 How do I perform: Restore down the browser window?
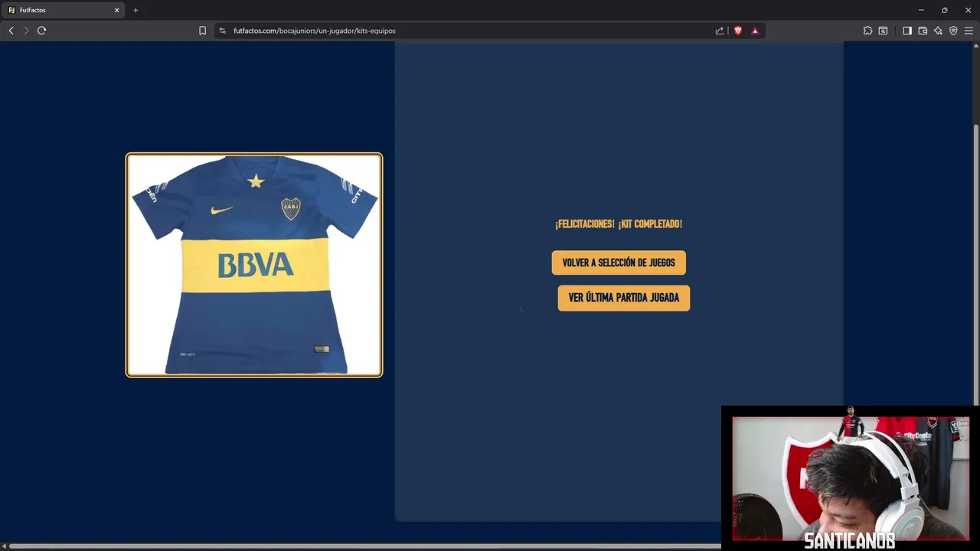(x=945, y=10)
